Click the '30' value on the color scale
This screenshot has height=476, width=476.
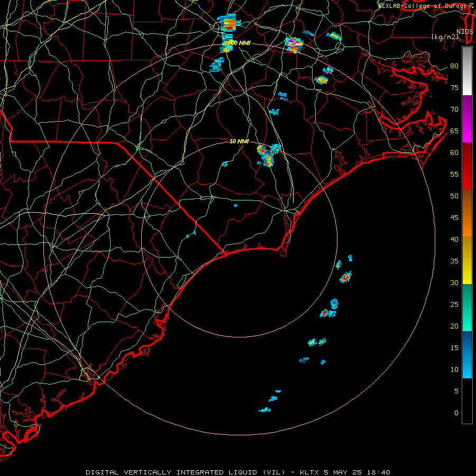[454, 283]
